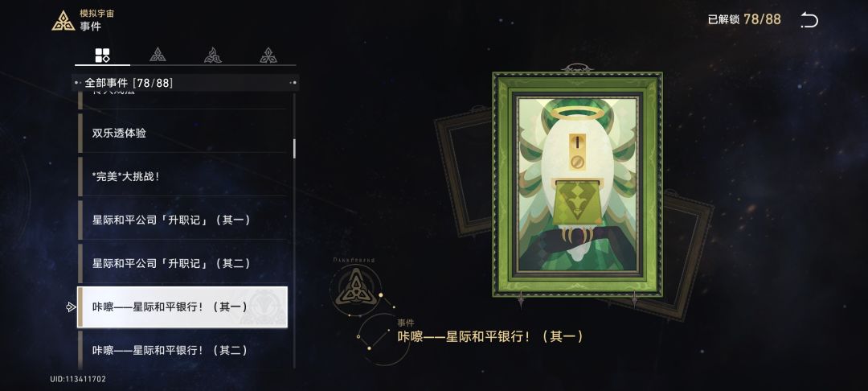Screen dimensions: 868x391
Task: Select the all events grid tab
Action: tap(102, 55)
